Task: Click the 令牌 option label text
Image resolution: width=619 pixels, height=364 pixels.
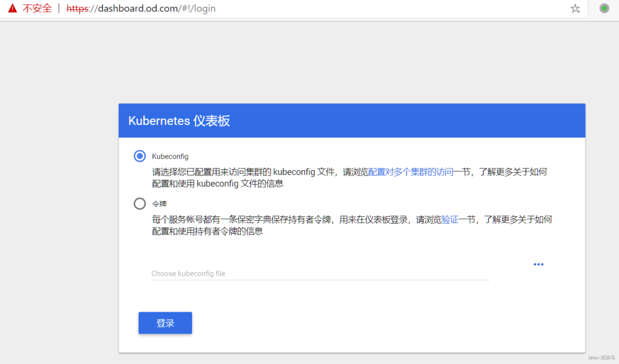Action: 159,203
